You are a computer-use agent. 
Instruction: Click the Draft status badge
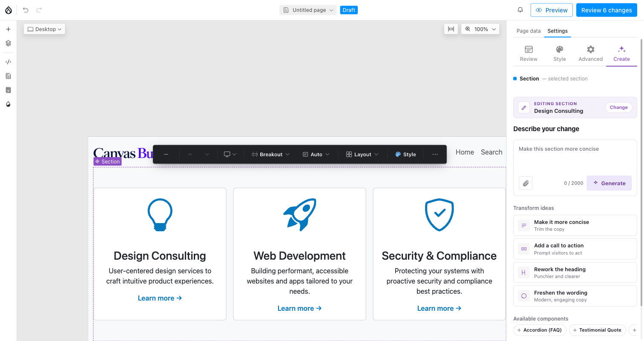point(349,10)
